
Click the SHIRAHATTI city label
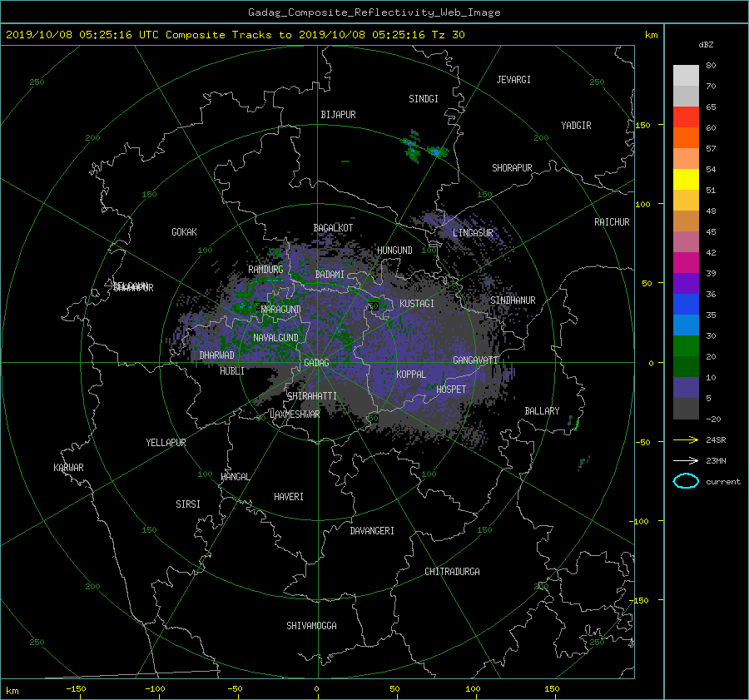(312, 396)
